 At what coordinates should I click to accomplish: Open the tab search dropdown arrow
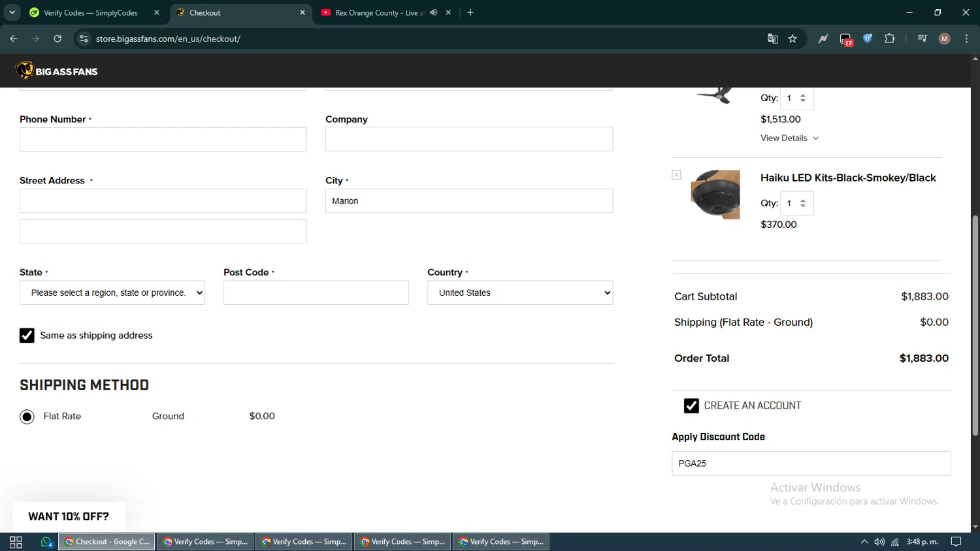(x=12, y=12)
